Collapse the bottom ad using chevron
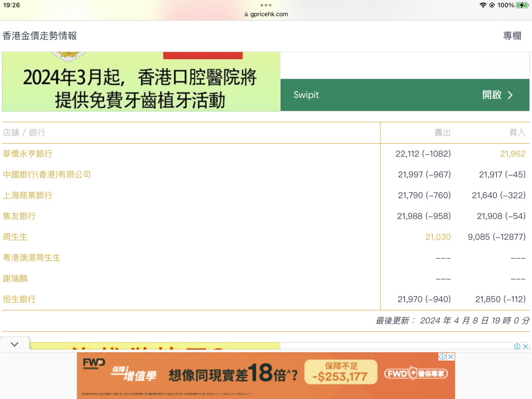This screenshot has height=399, width=532. 15,344
